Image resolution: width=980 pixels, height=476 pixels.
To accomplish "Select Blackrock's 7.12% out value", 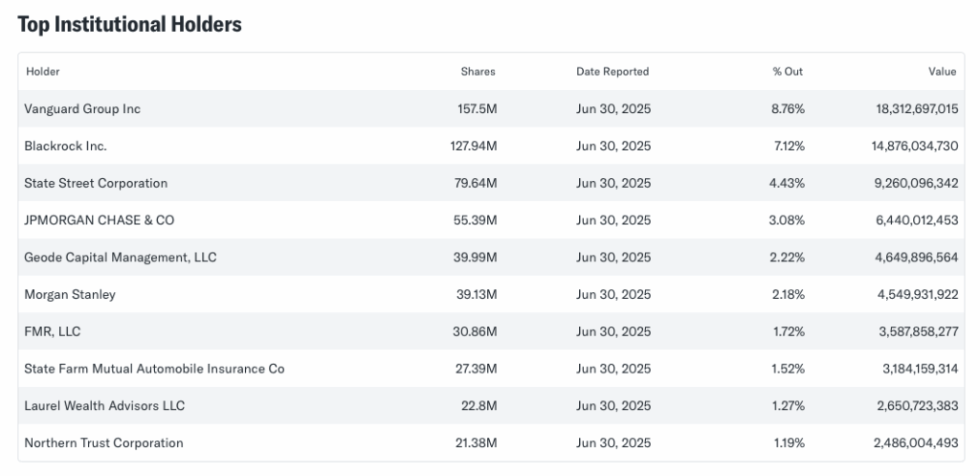I will tap(788, 147).
